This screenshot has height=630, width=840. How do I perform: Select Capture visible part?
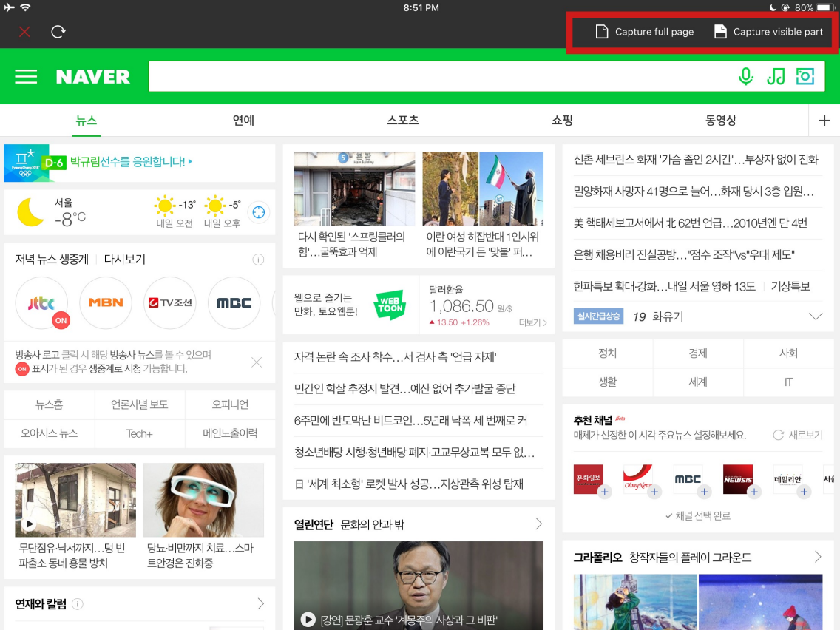tap(768, 32)
